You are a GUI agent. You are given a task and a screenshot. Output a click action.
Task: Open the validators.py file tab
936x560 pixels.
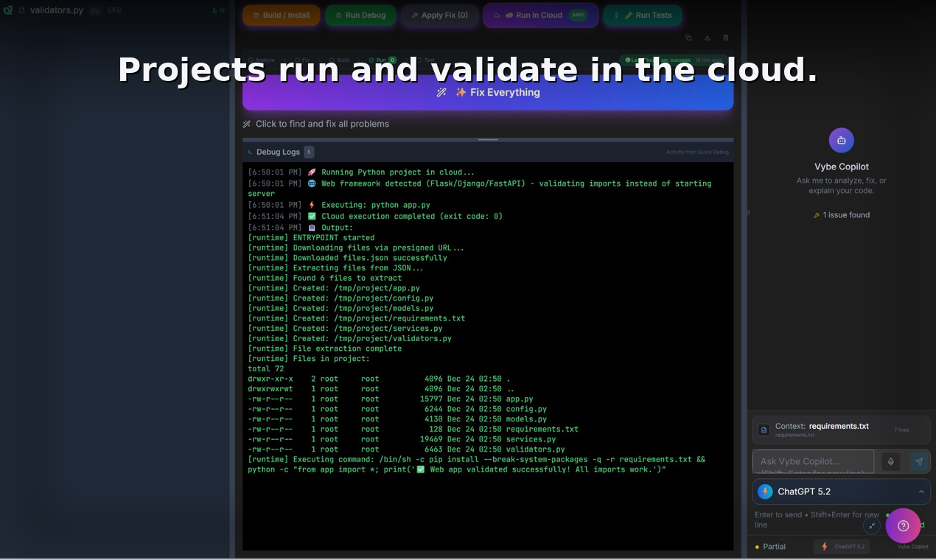(x=57, y=10)
